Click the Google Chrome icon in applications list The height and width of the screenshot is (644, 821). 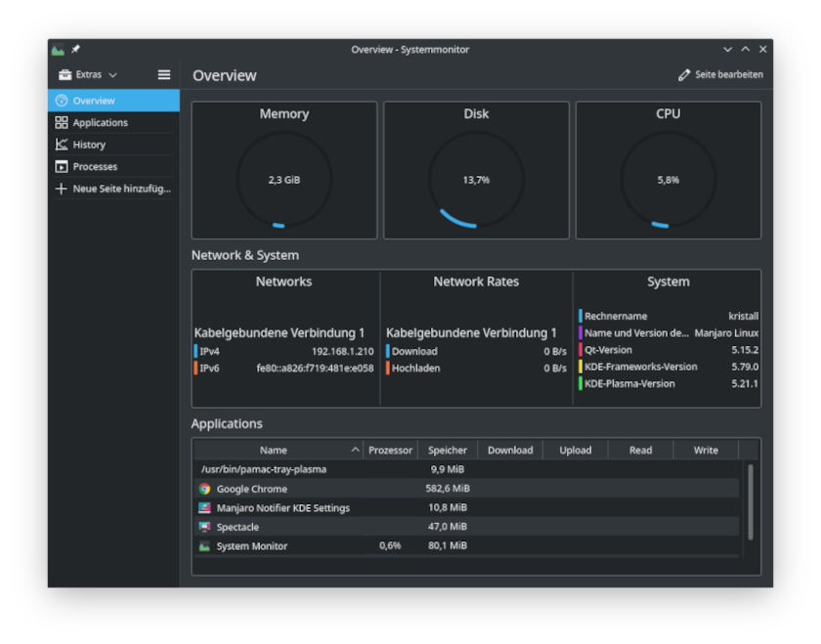pos(204,489)
